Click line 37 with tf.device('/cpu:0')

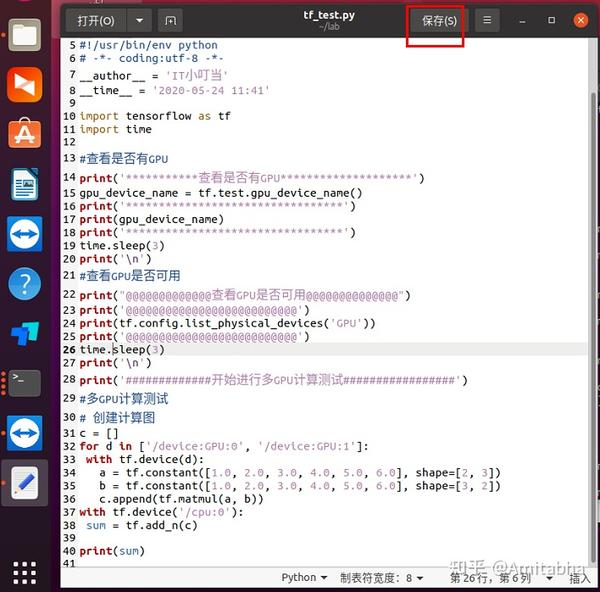click(x=161, y=512)
